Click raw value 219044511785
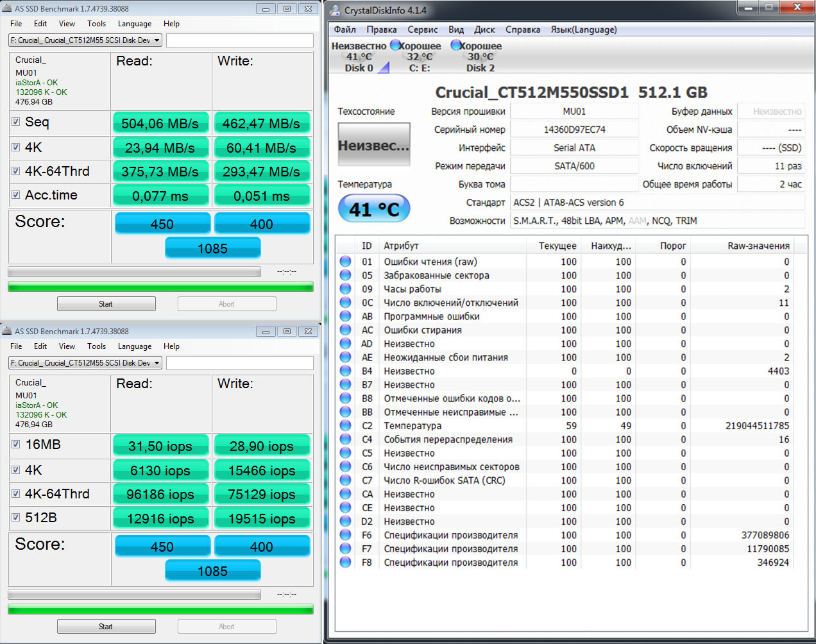 758,426
